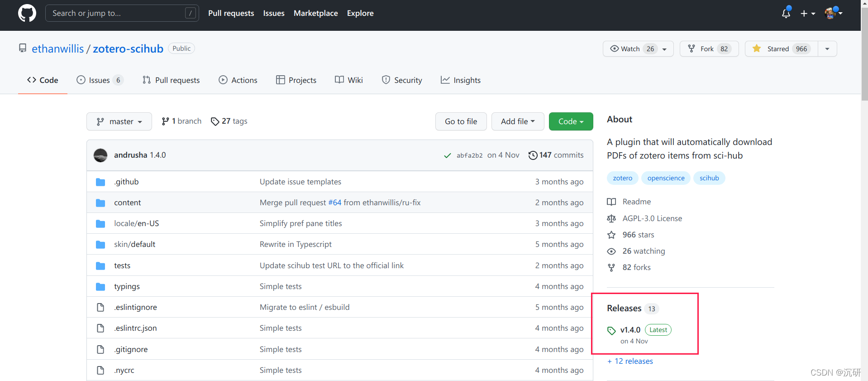
Task: Open the abfa2b2 commit hash
Action: [470, 155]
